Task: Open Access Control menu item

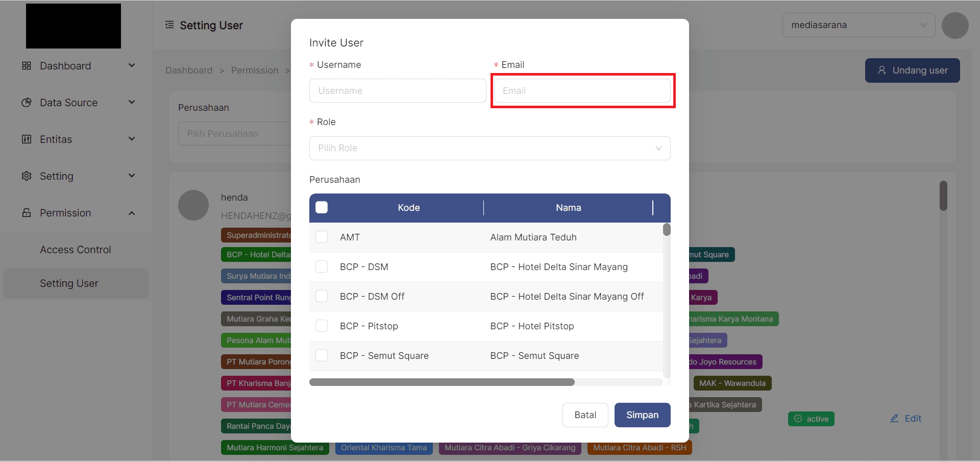Action: tap(76, 250)
